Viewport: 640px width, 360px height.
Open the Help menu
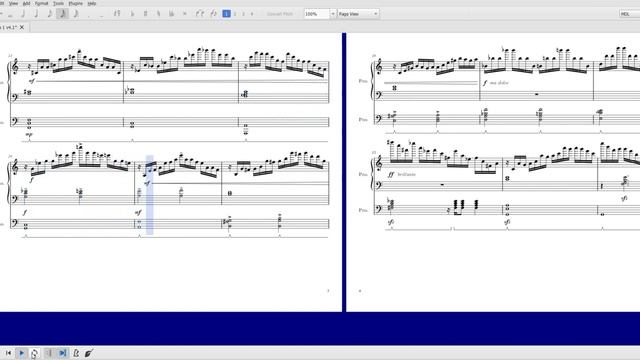(92, 3)
